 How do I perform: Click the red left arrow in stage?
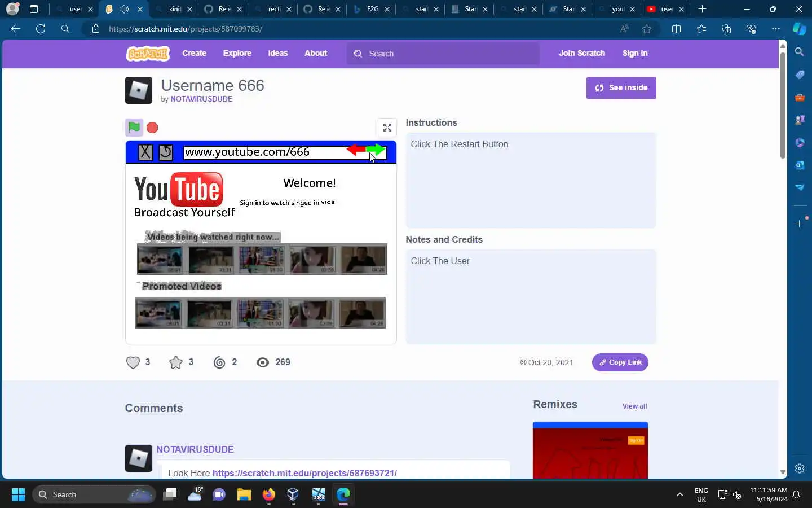(356, 150)
